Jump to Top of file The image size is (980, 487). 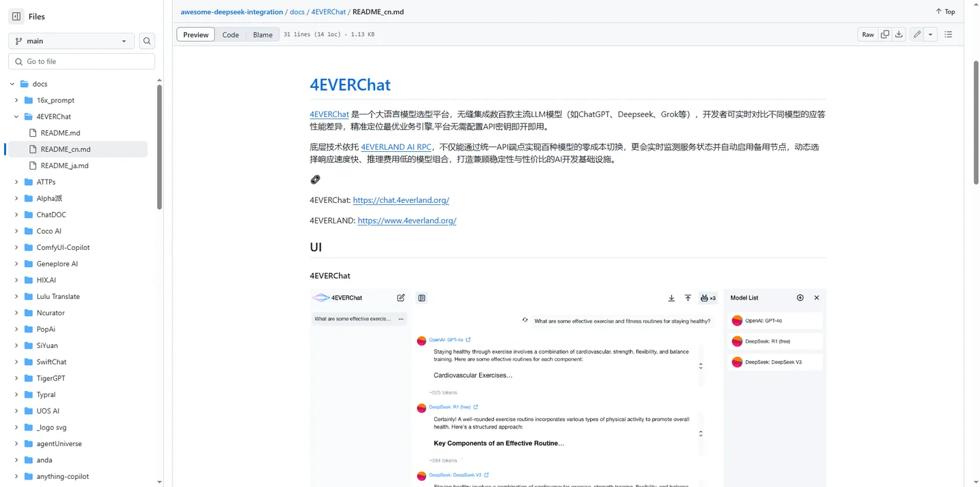[945, 12]
